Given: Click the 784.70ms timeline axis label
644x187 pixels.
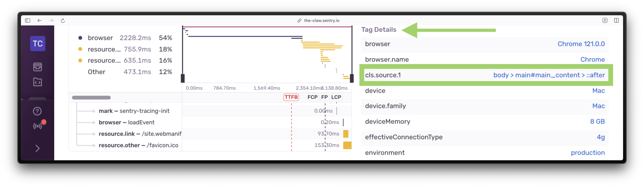Looking at the screenshot, I should pos(224,88).
